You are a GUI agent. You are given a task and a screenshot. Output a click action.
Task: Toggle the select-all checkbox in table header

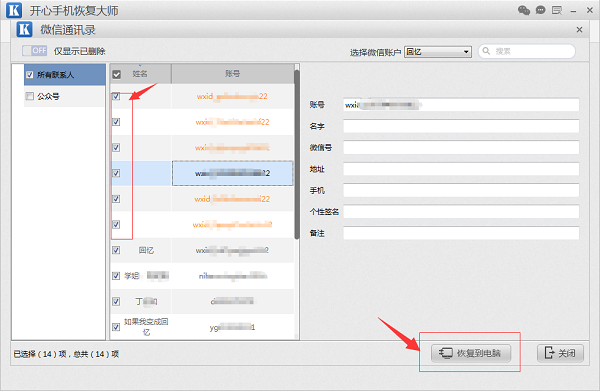[117, 74]
